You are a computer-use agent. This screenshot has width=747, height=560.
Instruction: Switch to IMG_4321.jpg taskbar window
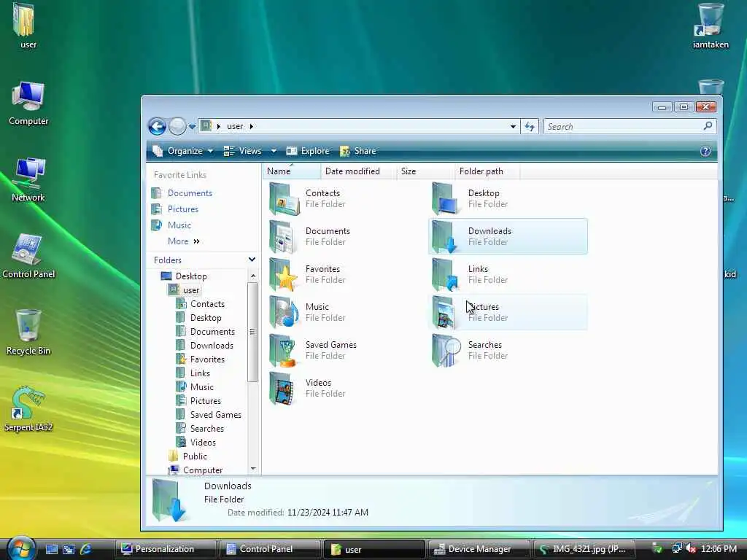click(x=584, y=549)
